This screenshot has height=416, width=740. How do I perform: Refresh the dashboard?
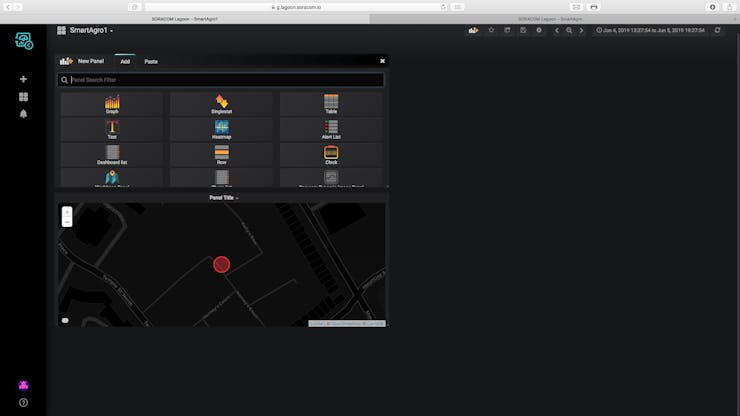(717, 30)
